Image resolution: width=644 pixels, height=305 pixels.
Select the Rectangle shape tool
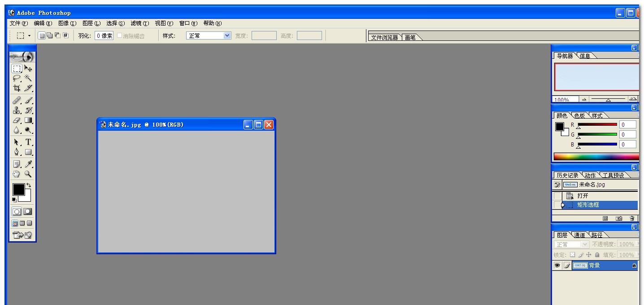tap(28, 152)
